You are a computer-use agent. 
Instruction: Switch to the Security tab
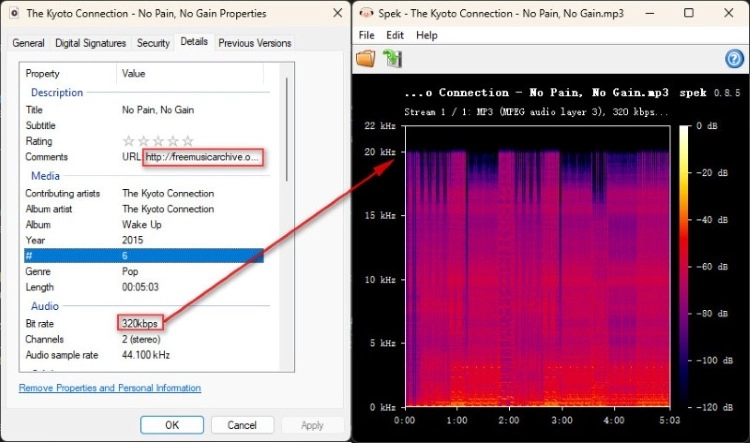153,43
